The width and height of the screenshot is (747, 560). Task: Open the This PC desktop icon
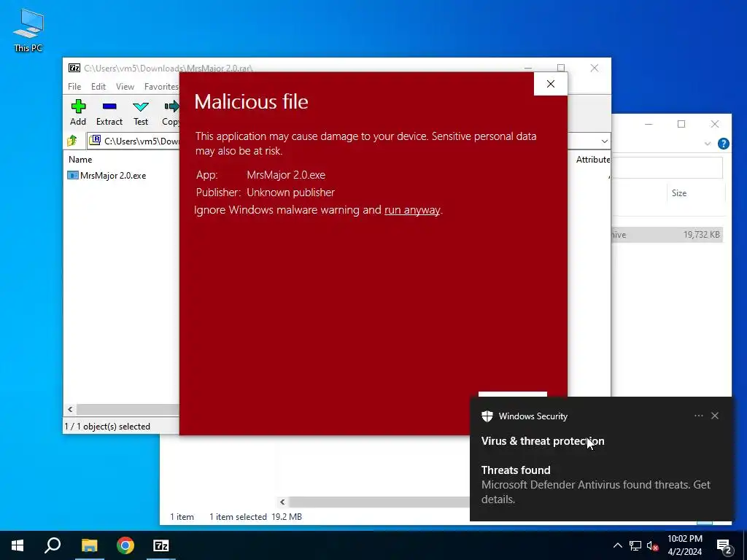click(x=28, y=31)
